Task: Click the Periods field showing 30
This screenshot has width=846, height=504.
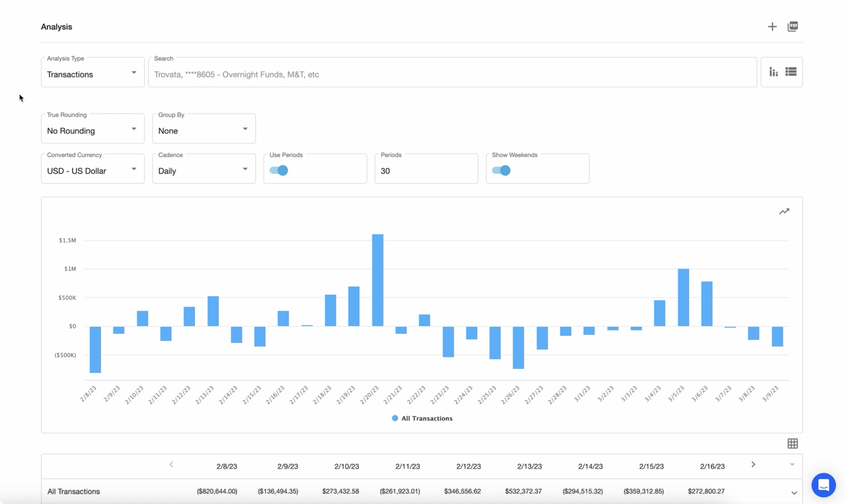Action: pos(426,170)
